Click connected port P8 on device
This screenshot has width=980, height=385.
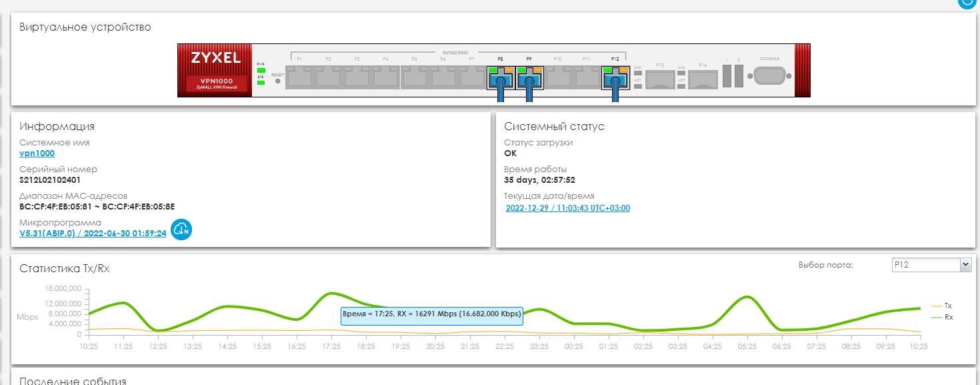pyautogui.click(x=501, y=77)
